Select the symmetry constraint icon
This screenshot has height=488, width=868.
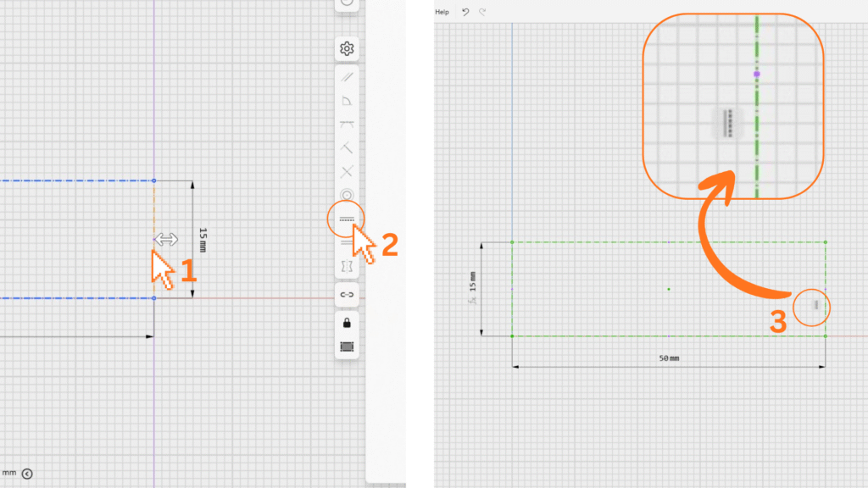[347, 267]
